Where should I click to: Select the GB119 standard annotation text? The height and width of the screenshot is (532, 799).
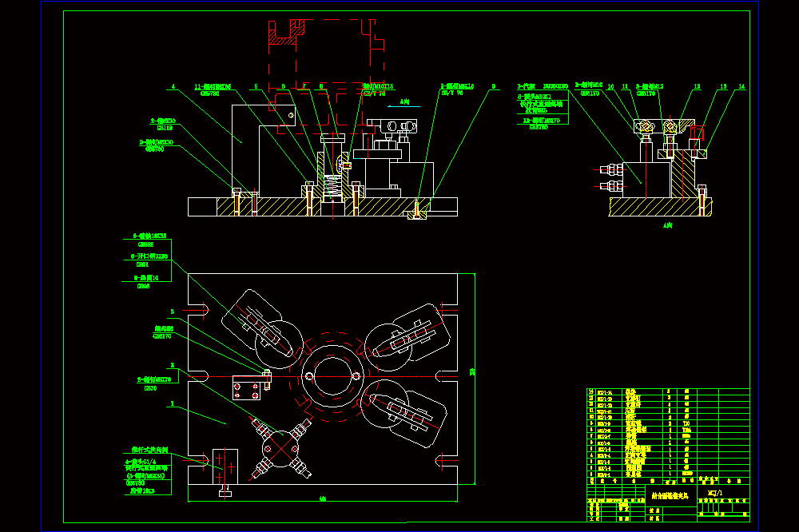click(x=165, y=129)
